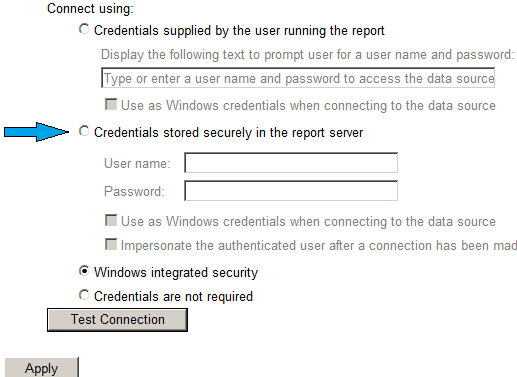
Task: Enable 'Impersonate the authenticated user' checkbox
Action: 111,244
